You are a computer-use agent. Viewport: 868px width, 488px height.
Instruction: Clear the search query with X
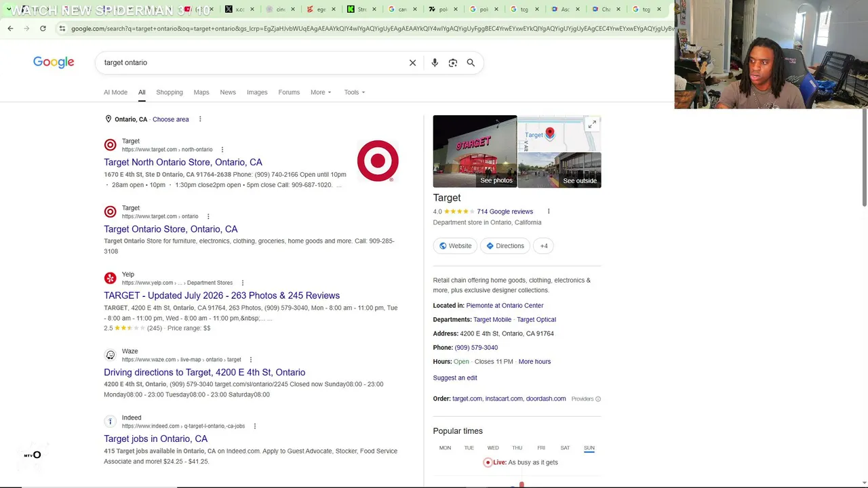tap(412, 62)
